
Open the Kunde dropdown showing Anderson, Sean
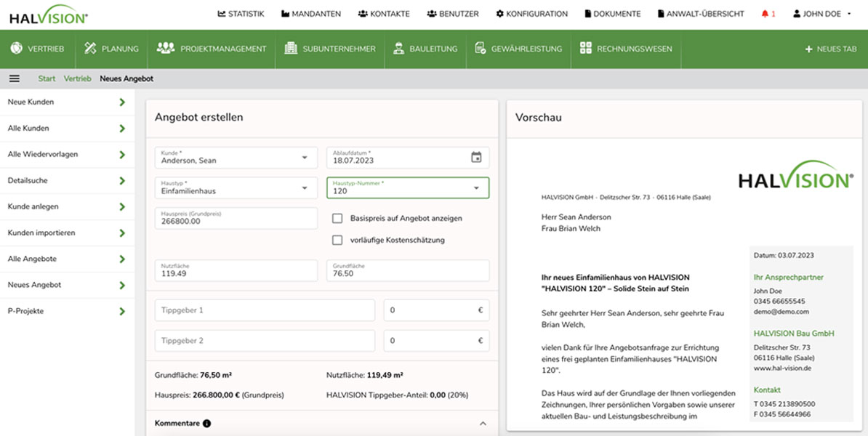(x=236, y=158)
